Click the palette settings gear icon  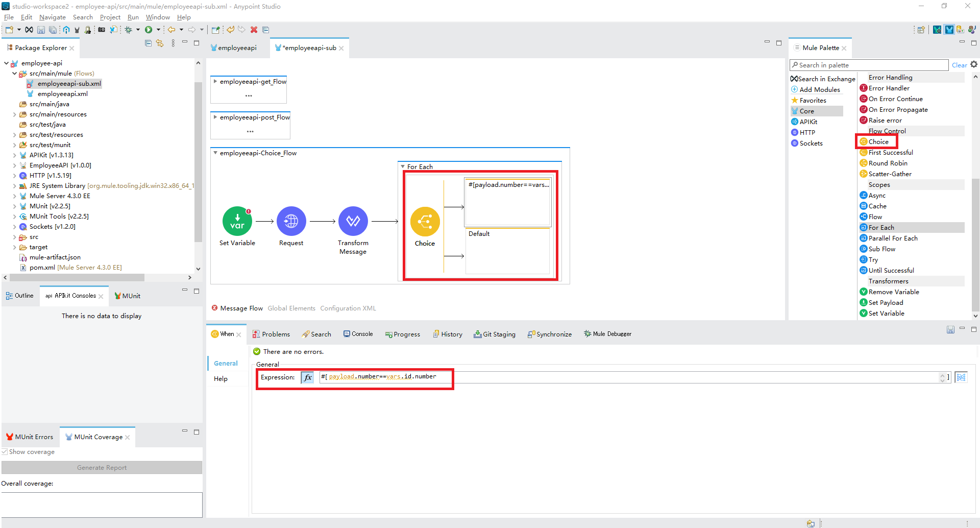pos(974,64)
